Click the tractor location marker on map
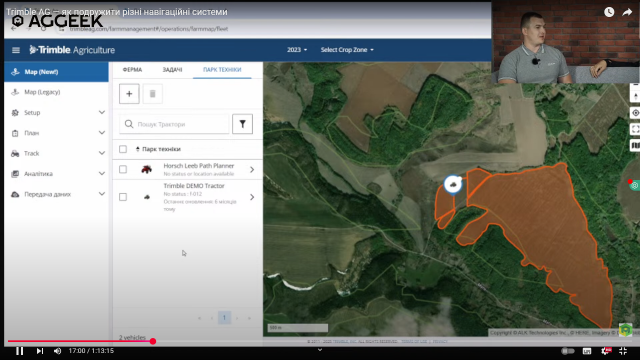The height and width of the screenshot is (360, 640). click(453, 184)
